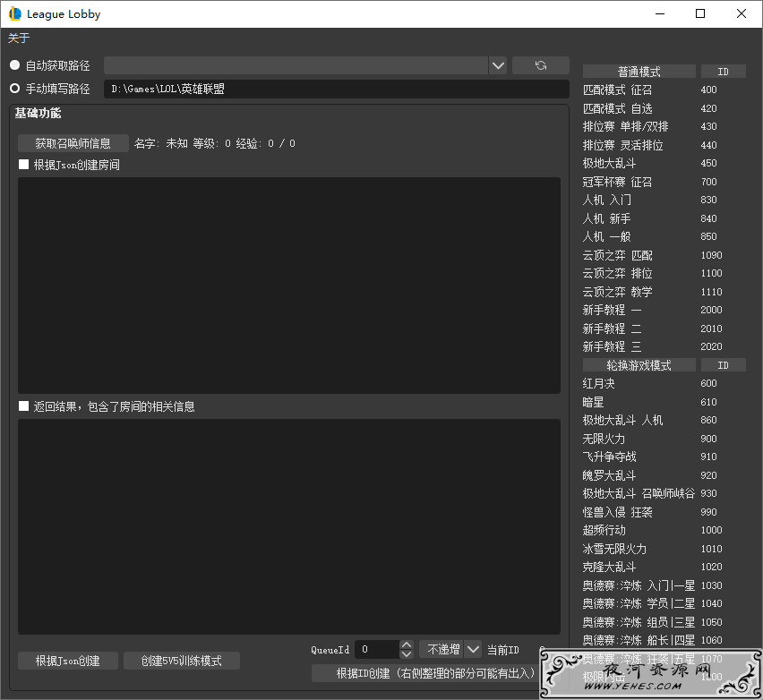763x700 pixels.
Task: Select the 克隆大乱斗 row
Action: (x=664, y=568)
